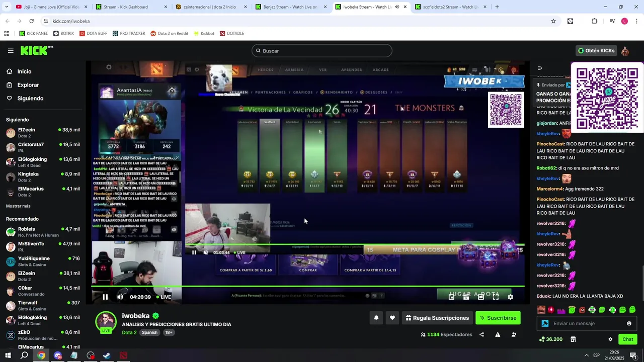
Task: Click the 36.200 channel points balance
Action: [550, 339]
